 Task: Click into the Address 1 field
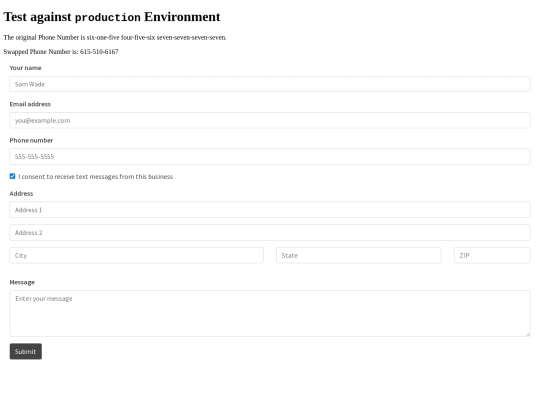coord(270,209)
